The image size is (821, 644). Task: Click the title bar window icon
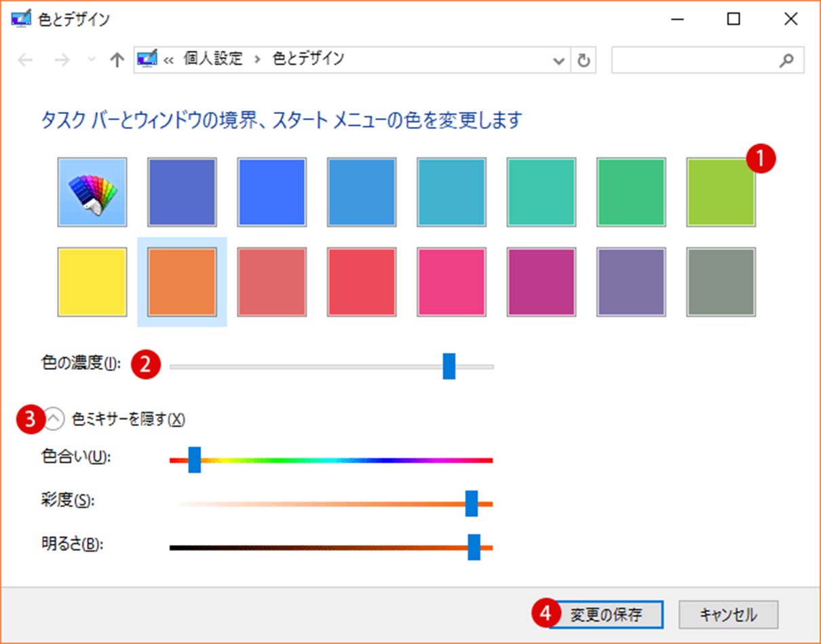(x=21, y=19)
